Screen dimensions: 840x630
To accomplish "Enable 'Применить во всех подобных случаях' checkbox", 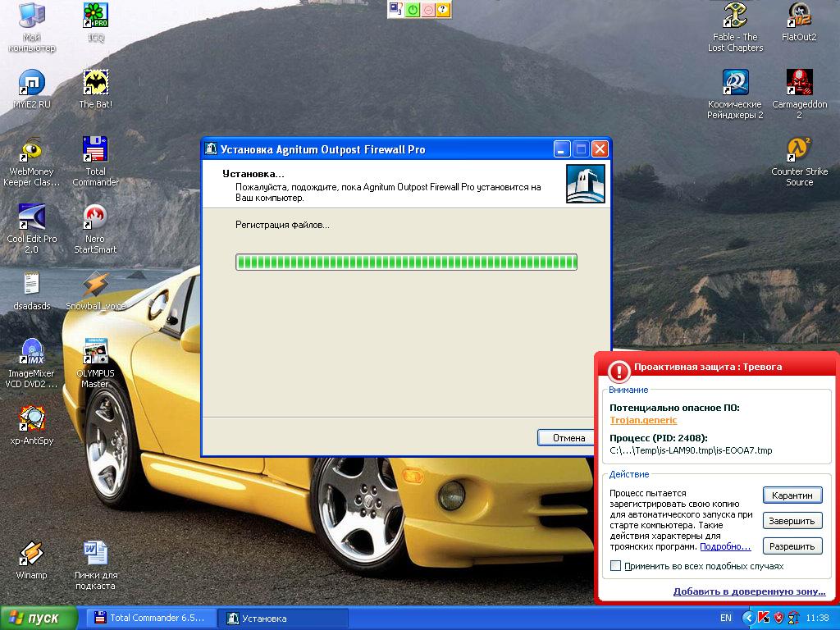I will point(616,566).
